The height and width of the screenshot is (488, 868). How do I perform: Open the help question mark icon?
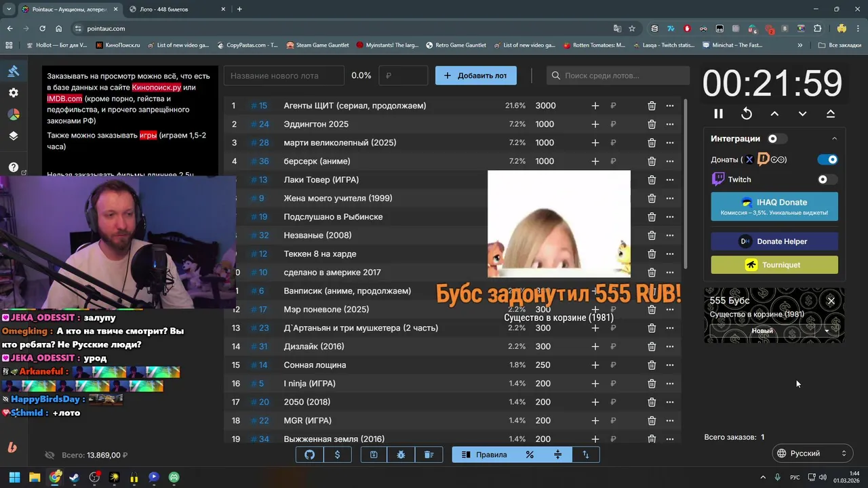pyautogui.click(x=14, y=167)
